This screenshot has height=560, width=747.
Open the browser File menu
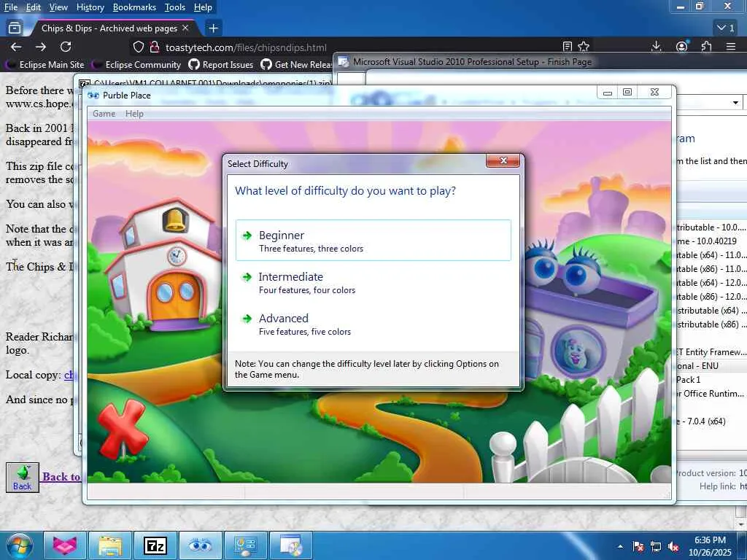(10, 7)
